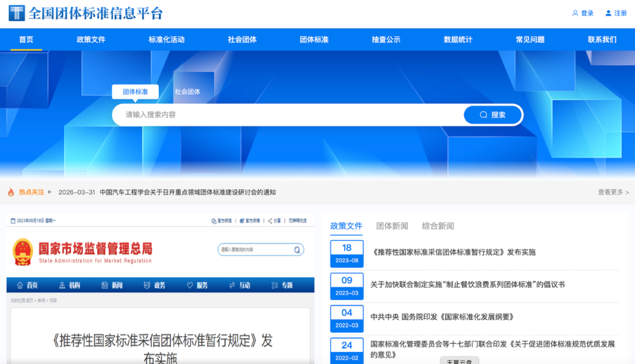Open the 中国汽车工程学会 hot news notice
This screenshot has height=364, width=635.
click(187, 192)
